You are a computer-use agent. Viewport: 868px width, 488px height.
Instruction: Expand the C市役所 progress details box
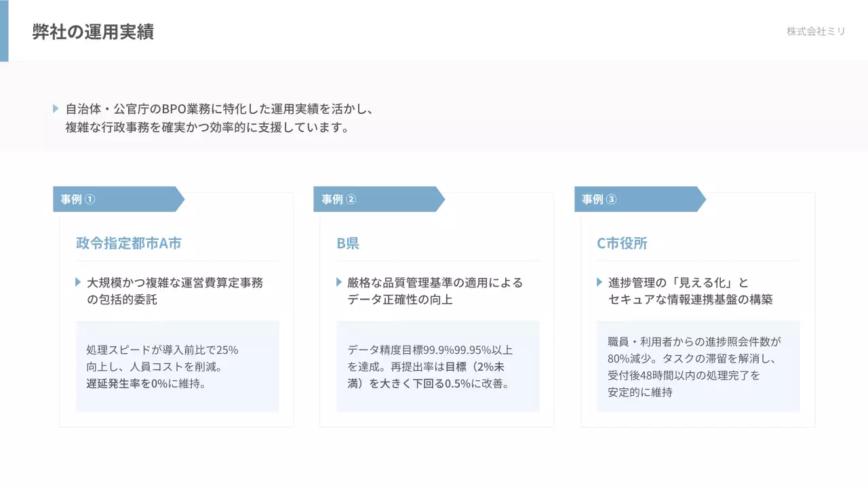click(x=698, y=366)
